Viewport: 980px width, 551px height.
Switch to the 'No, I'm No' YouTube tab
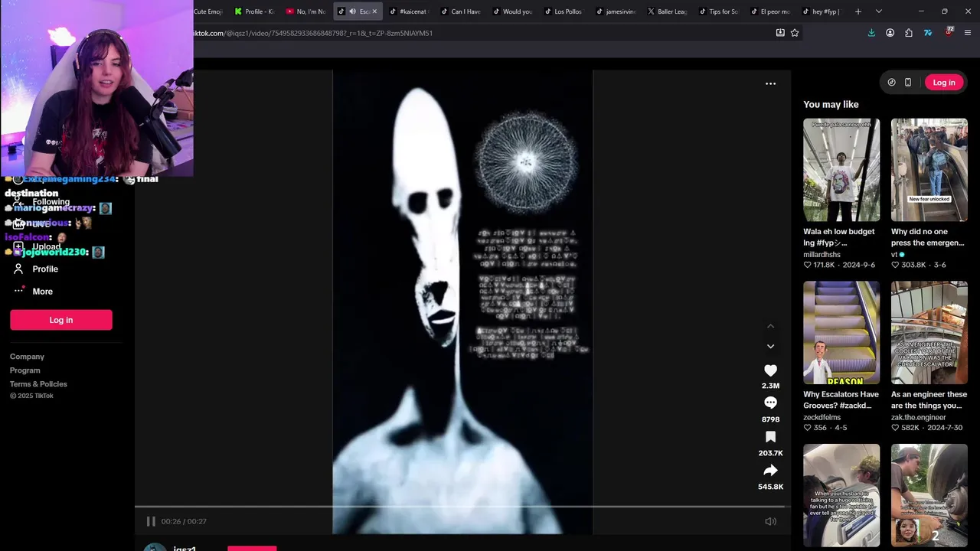pyautogui.click(x=306, y=11)
